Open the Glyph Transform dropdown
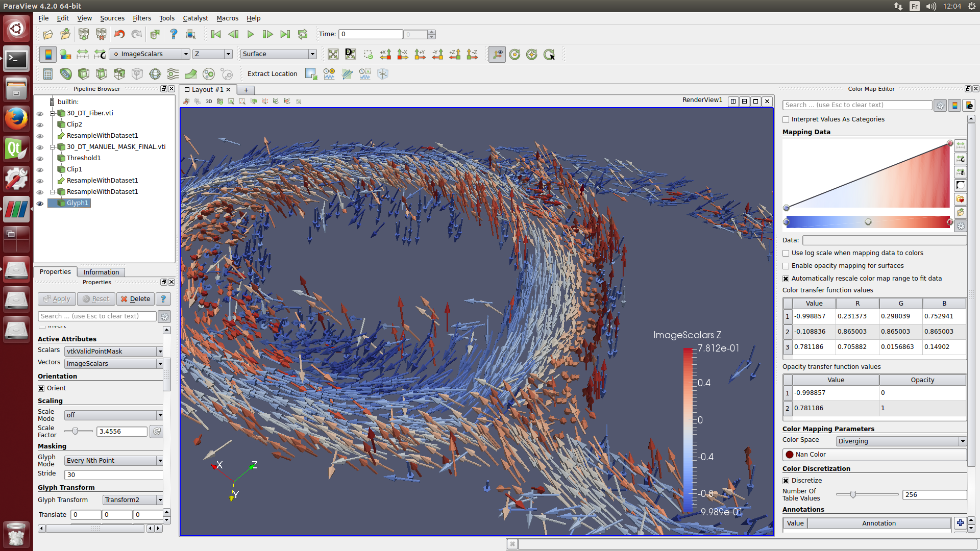This screenshot has width=980, height=551. [133, 500]
